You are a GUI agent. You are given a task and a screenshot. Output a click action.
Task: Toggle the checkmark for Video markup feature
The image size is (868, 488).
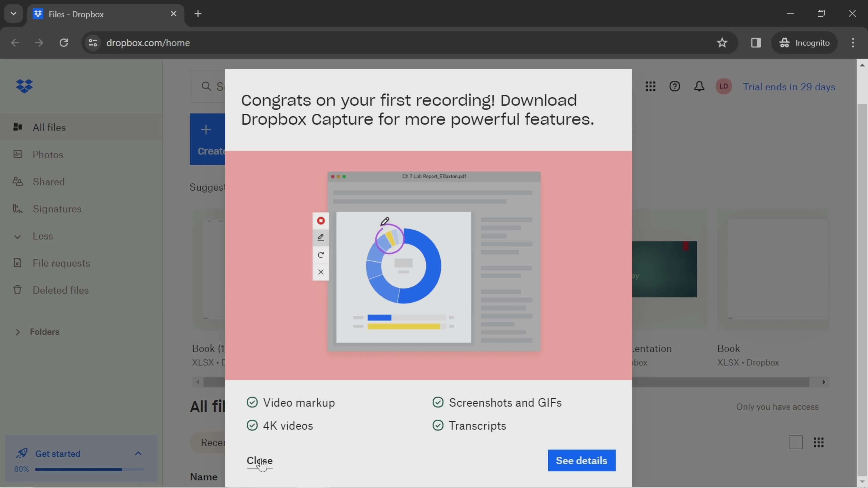252,402
